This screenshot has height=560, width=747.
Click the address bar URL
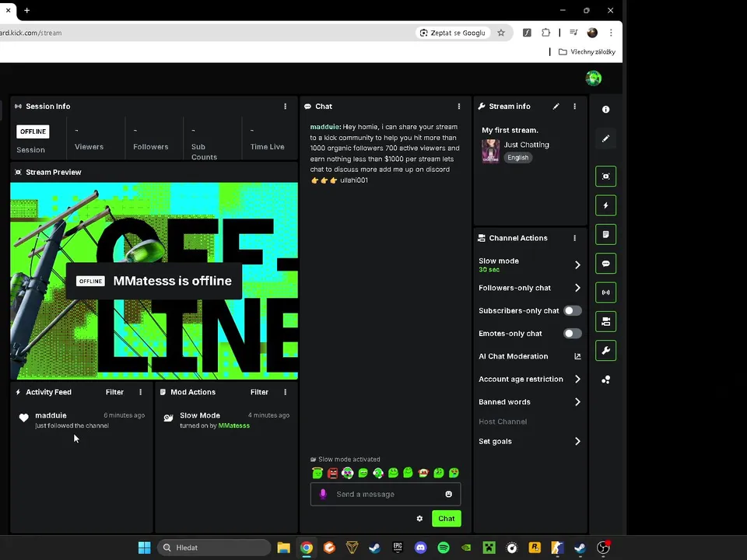[31, 33]
